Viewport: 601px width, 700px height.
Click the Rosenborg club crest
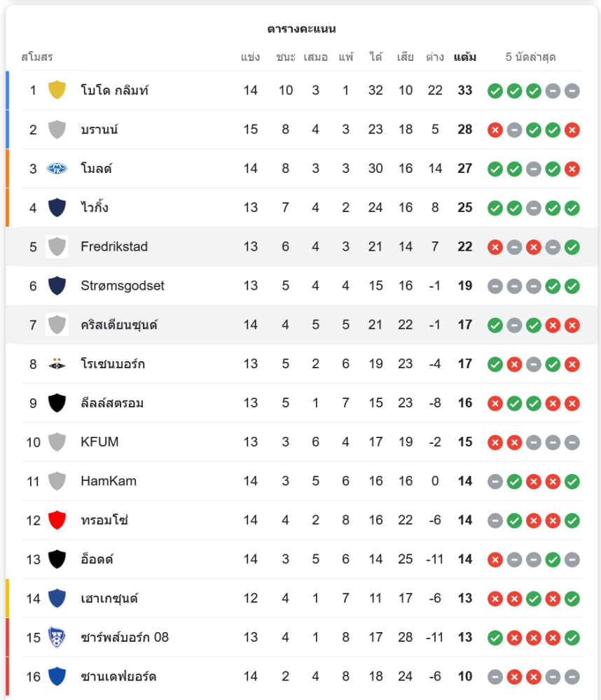(x=57, y=364)
